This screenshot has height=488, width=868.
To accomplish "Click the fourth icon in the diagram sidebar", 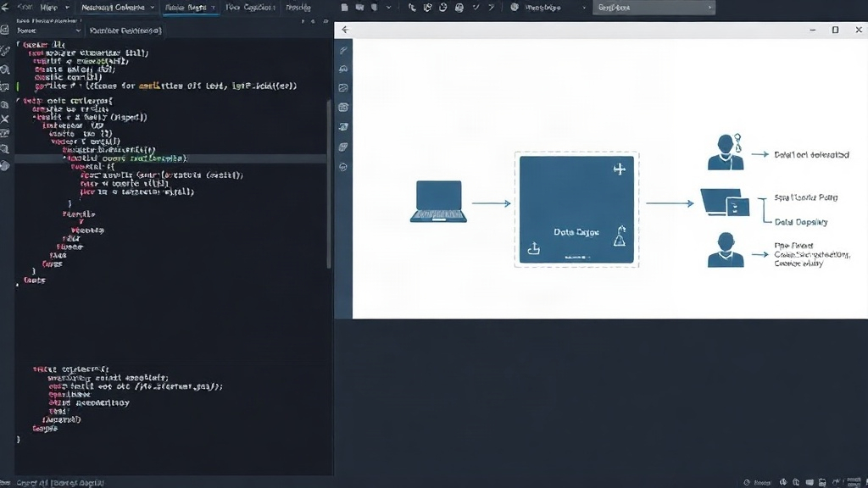I will pos(343,108).
